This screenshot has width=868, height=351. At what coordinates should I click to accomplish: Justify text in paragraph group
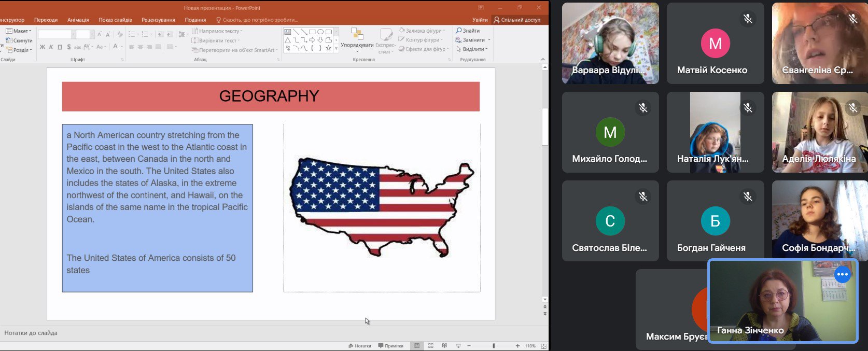point(158,47)
